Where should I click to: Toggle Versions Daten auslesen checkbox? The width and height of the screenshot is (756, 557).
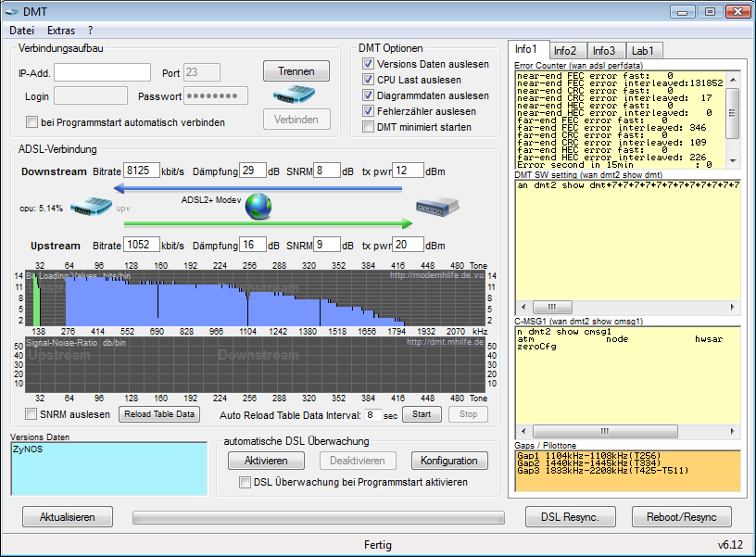(x=368, y=64)
